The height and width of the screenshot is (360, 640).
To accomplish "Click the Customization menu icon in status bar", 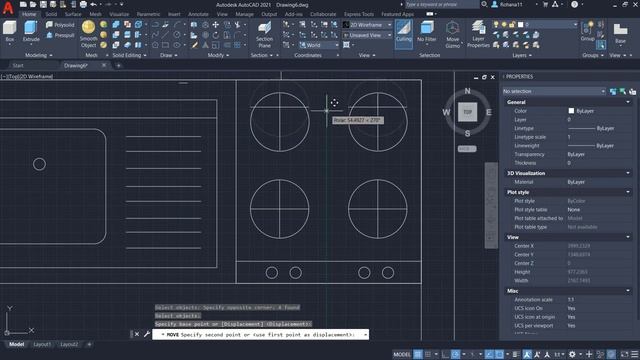I will click(x=634, y=354).
